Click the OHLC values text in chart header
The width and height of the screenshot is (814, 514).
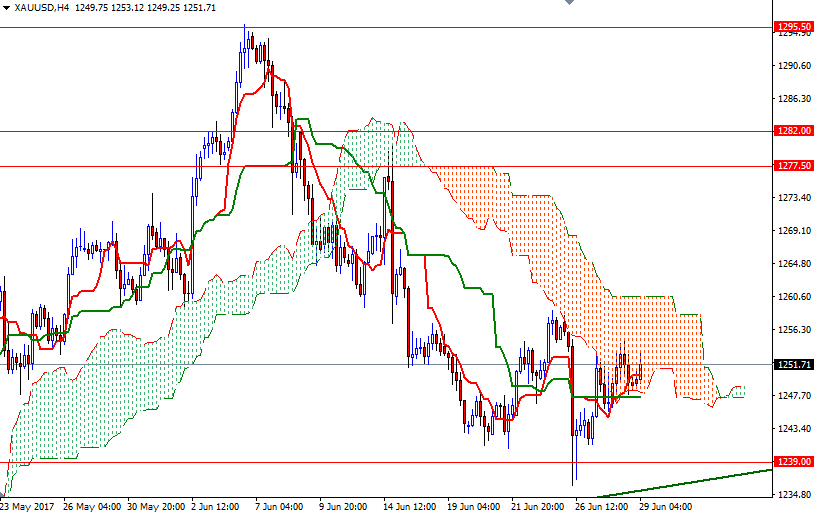[143, 7]
